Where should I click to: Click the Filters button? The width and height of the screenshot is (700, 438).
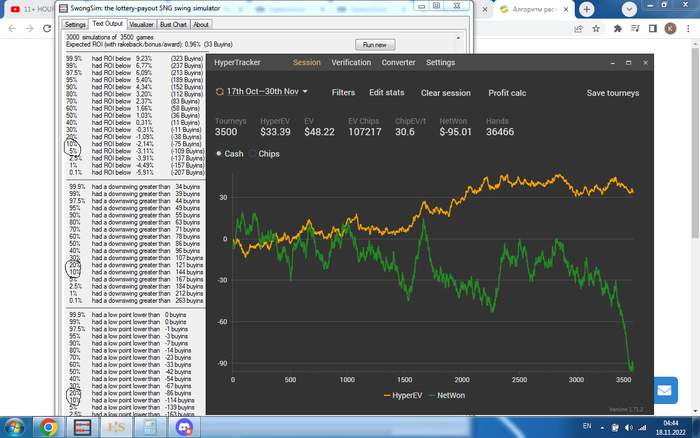(343, 92)
